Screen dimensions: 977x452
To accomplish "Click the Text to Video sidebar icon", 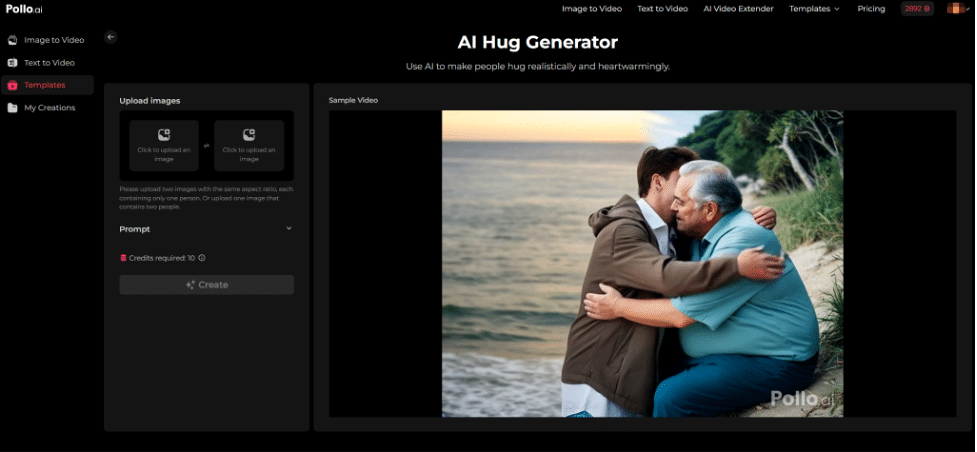I will [12, 62].
